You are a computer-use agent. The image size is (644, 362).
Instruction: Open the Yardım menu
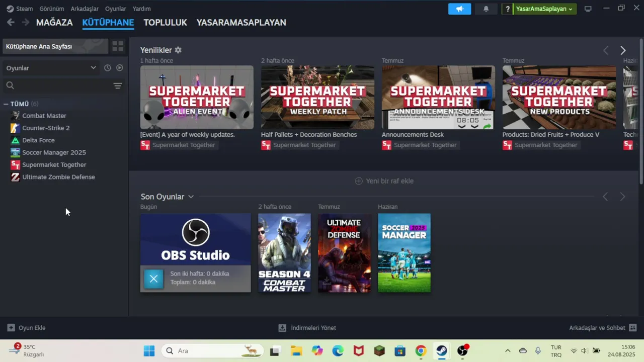click(x=141, y=9)
